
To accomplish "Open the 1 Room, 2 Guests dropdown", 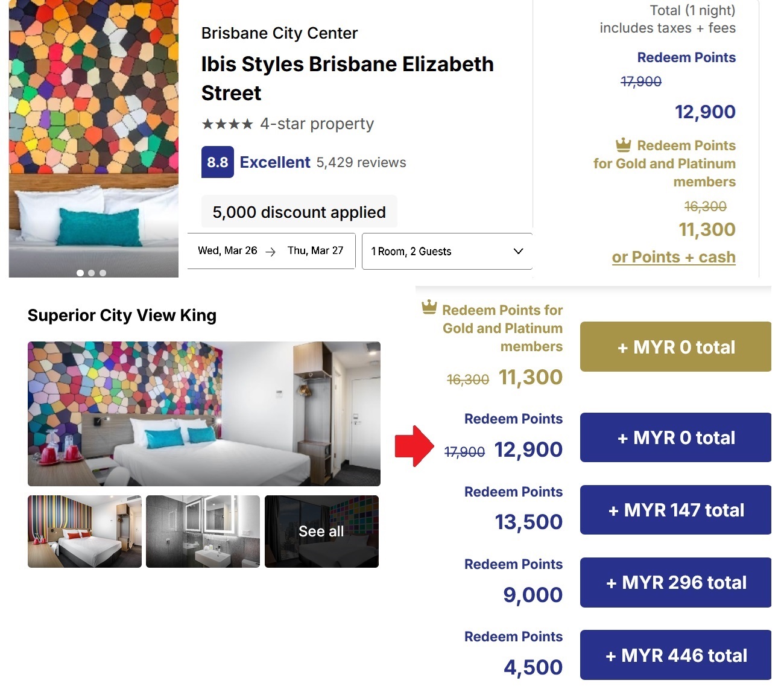I will 446,251.
